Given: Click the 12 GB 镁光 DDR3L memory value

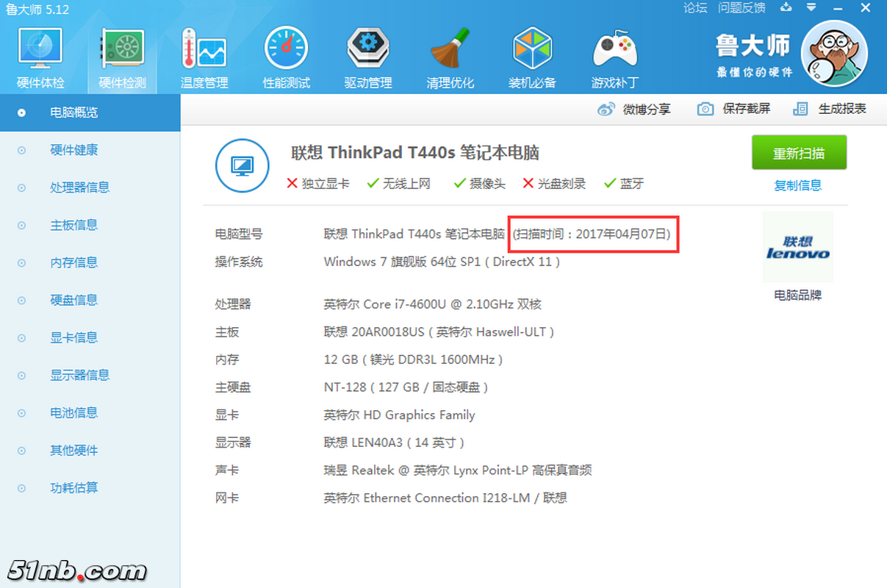Looking at the screenshot, I should (x=414, y=359).
